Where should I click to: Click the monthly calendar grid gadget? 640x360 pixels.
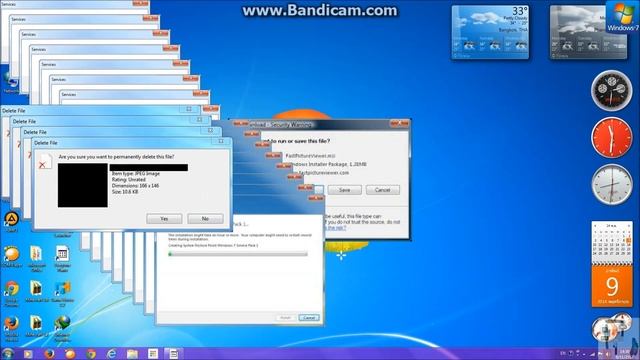pos(612,242)
